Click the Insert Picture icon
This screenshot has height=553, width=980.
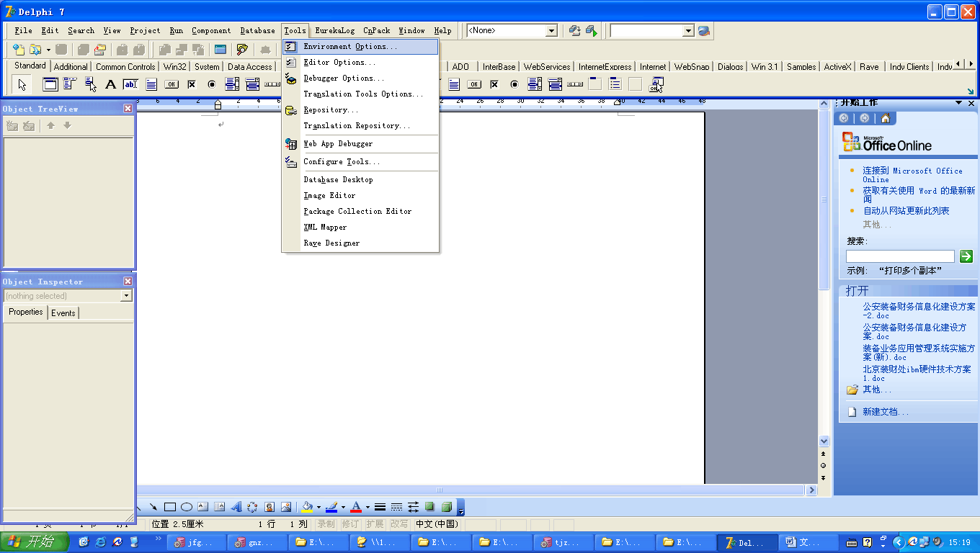(285, 507)
